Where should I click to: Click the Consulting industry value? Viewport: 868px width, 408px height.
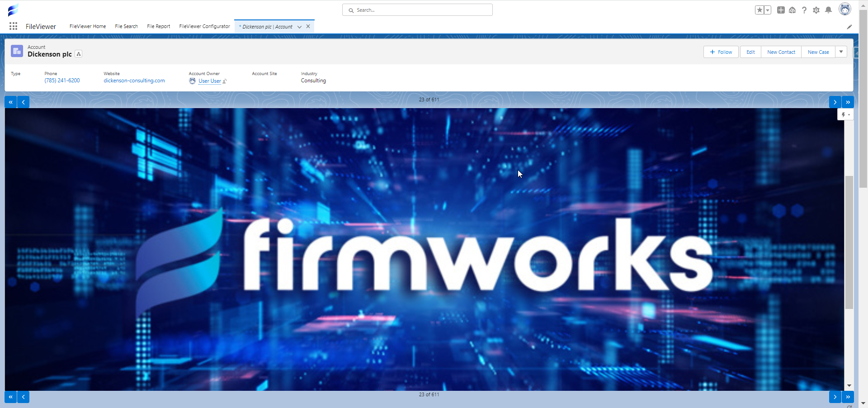313,81
